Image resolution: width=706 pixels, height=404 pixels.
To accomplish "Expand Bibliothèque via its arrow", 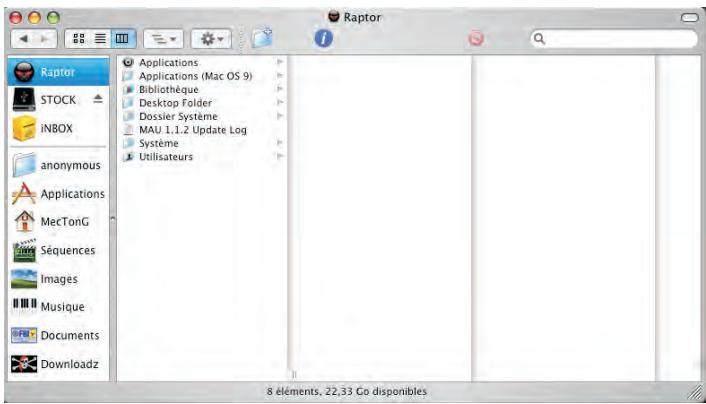I will click(x=280, y=89).
